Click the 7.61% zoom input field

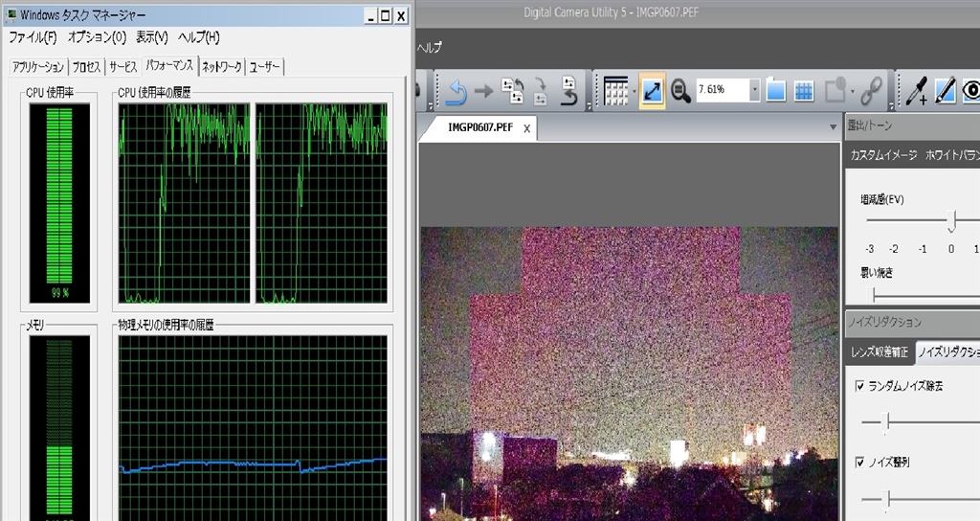coord(722,90)
